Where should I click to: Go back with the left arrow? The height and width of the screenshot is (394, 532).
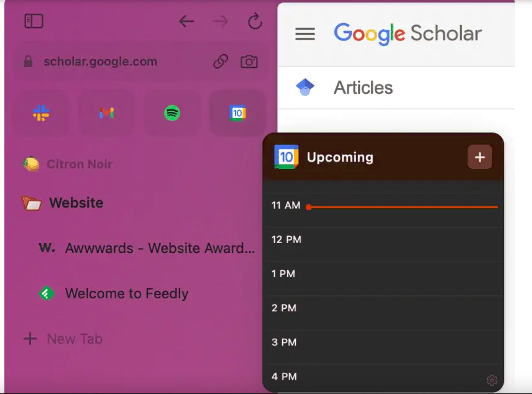click(x=186, y=22)
